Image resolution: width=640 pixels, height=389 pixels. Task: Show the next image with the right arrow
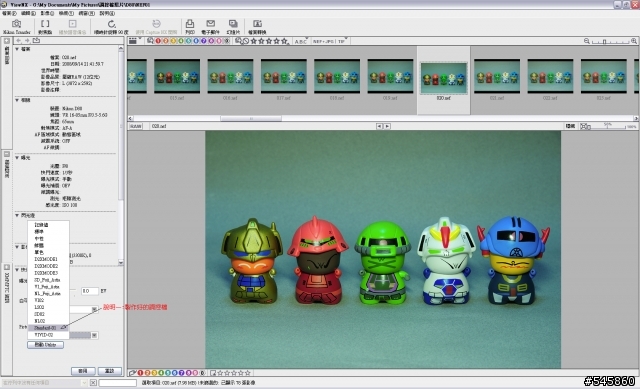click(387, 126)
